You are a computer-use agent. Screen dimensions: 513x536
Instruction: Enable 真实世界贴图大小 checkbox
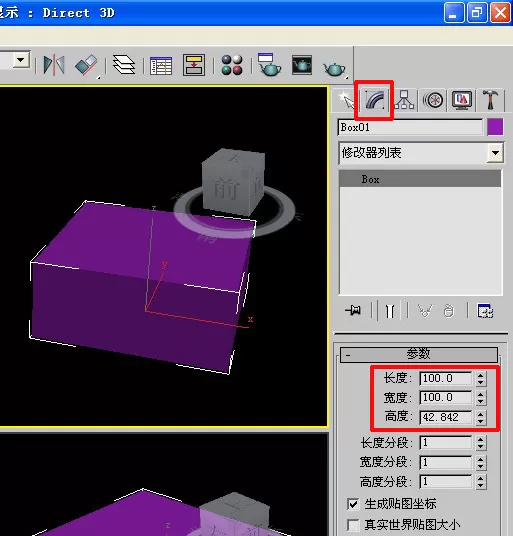click(x=353, y=524)
